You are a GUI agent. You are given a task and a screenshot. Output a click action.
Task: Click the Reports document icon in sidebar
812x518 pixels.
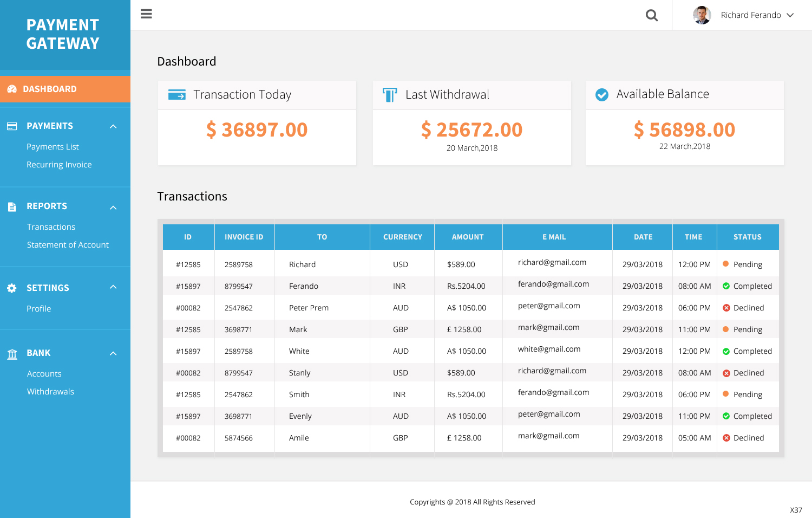coord(12,206)
